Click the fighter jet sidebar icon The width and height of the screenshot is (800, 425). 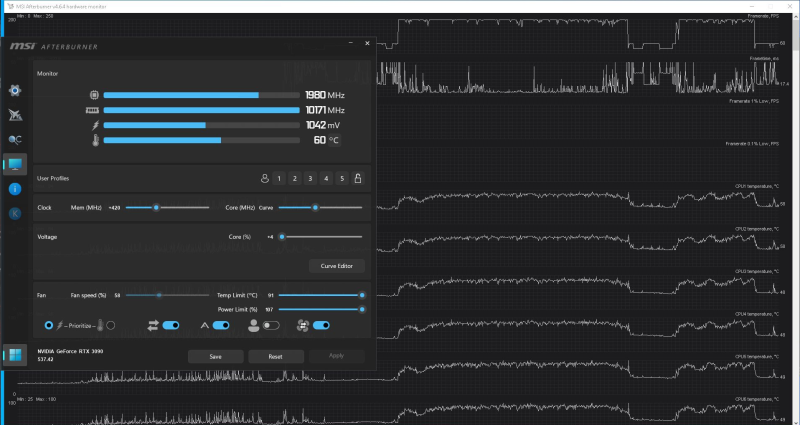click(x=15, y=115)
